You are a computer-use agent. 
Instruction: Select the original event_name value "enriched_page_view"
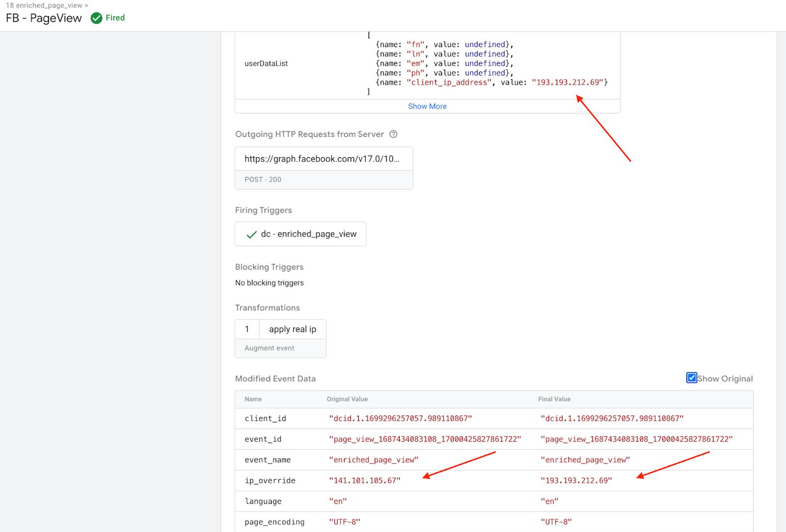[x=373, y=460]
